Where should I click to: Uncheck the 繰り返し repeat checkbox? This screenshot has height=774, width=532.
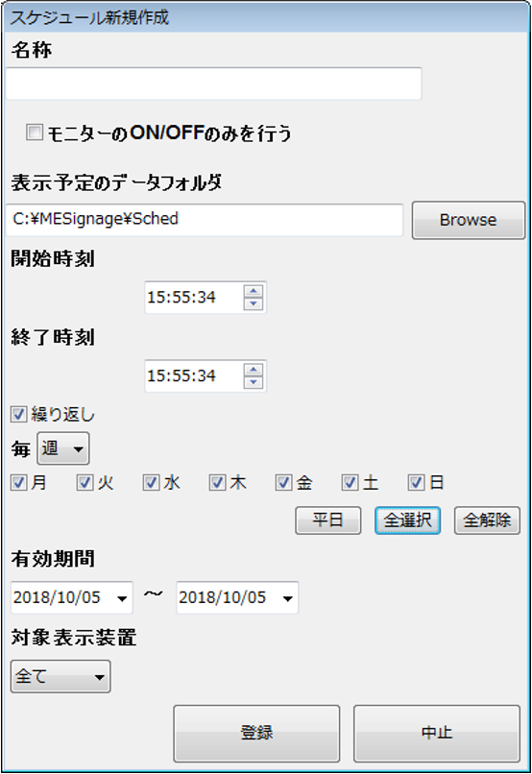tap(19, 414)
